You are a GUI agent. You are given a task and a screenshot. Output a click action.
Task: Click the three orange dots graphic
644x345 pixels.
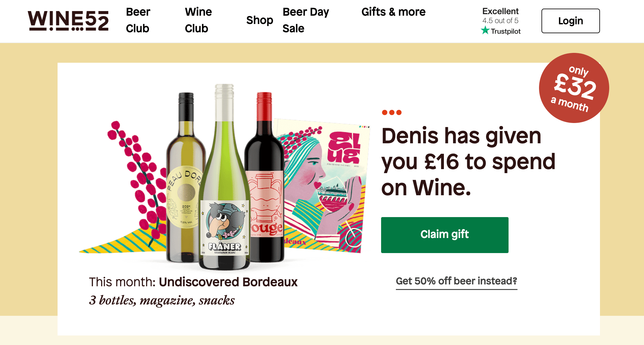392,112
